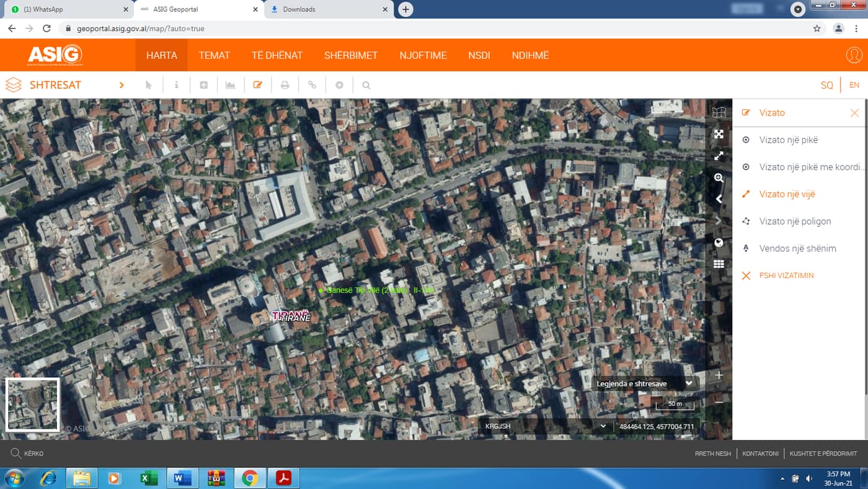Screen dimensions: 868x489
Task: Click the zoom-in magnifier on the map sidebar
Action: pyautogui.click(x=719, y=177)
